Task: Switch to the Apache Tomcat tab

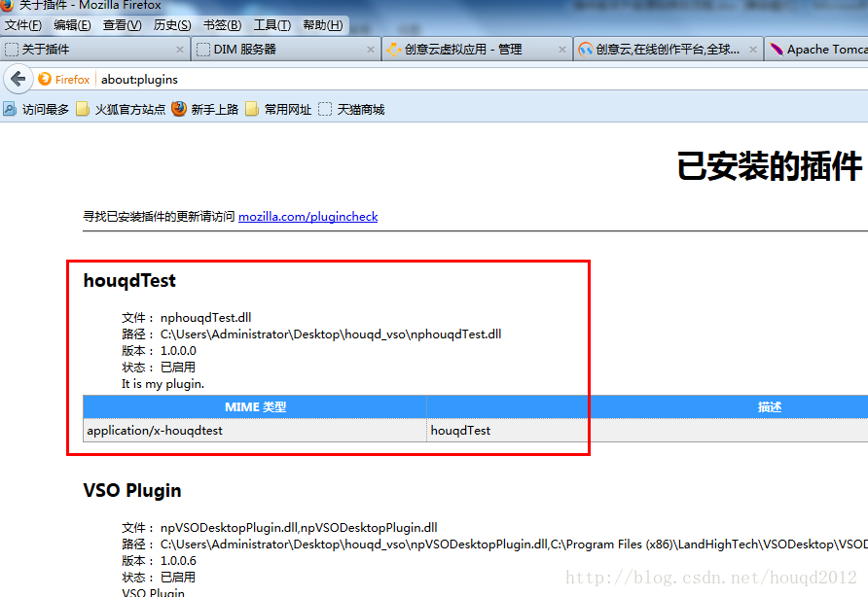Action: pos(817,50)
